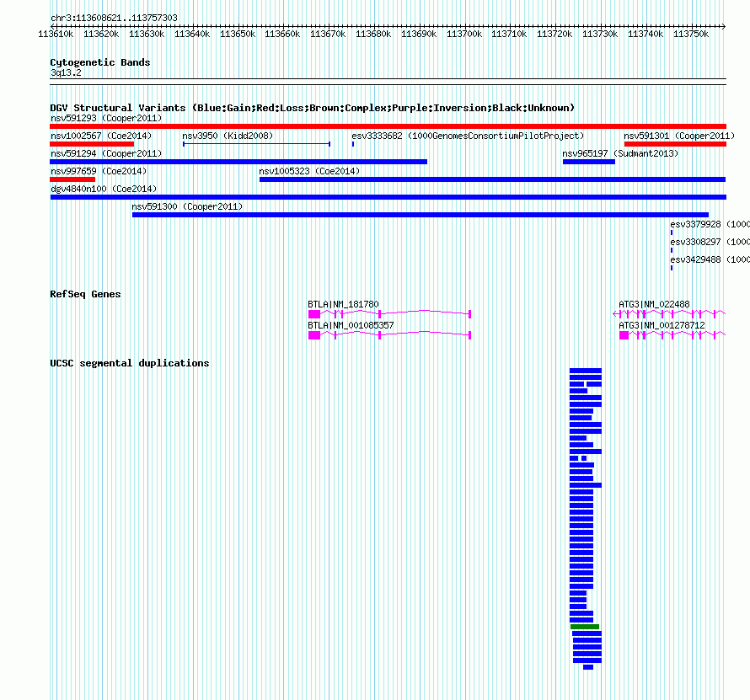Select dgv4840n100 (Coe2014) label
The width and height of the screenshot is (750, 700).
[x=104, y=189]
